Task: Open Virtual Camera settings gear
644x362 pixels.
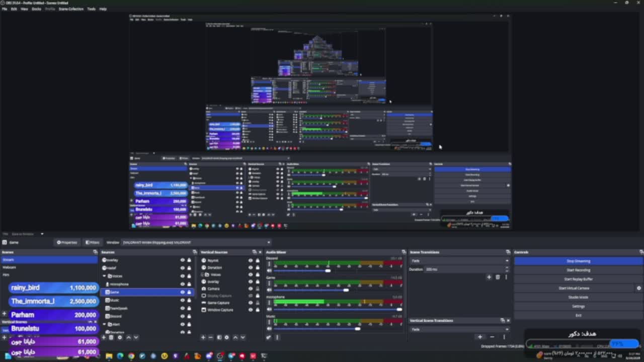Action: coord(639,288)
